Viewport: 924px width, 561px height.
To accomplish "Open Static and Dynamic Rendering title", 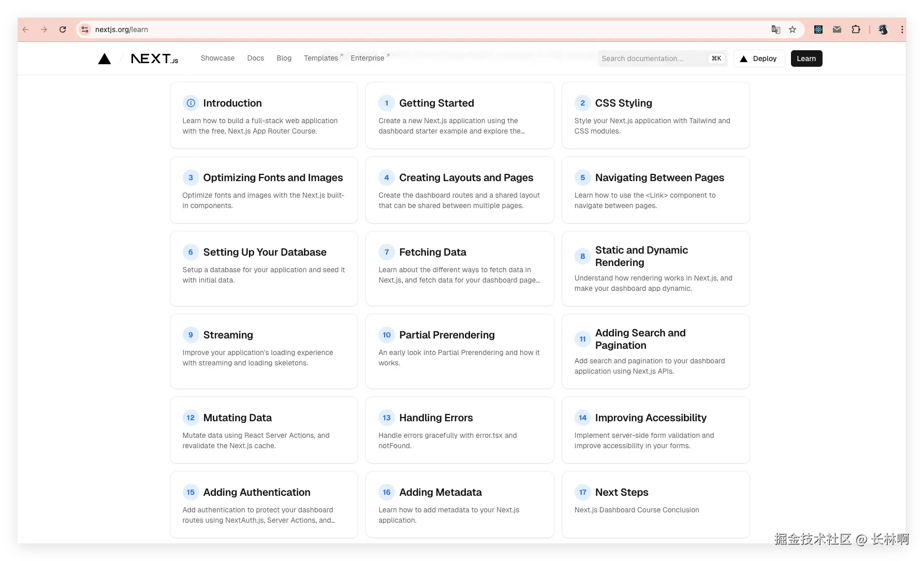I will point(641,256).
